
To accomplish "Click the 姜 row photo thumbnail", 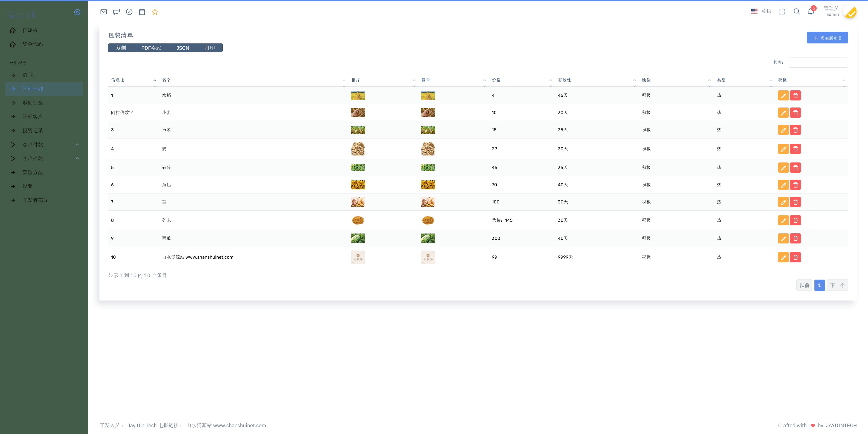I will [358, 149].
